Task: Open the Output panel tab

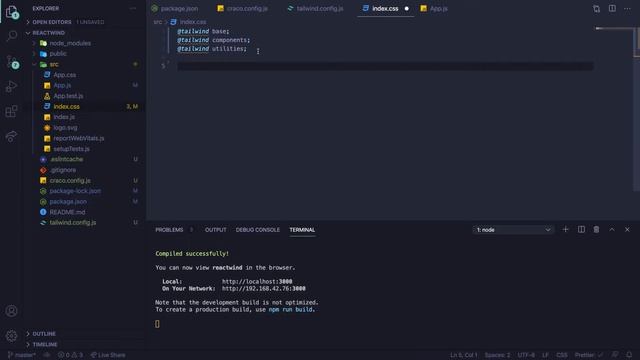Action: point(216,230)
